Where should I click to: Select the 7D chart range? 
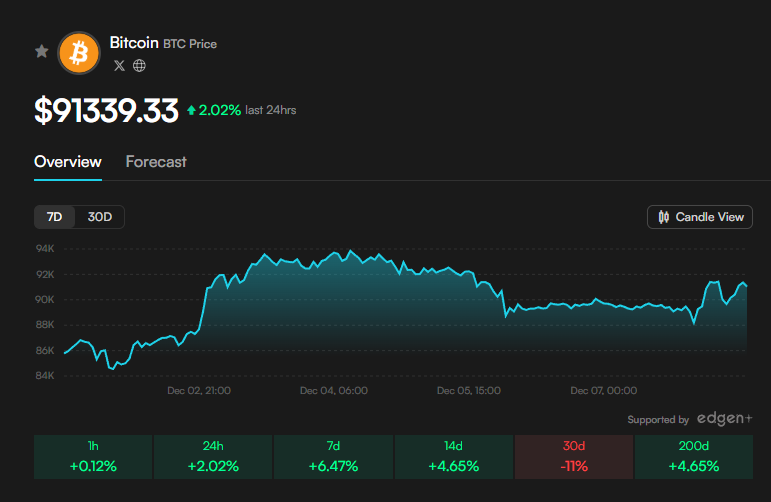pyautogui.click(x=55, y=217)
